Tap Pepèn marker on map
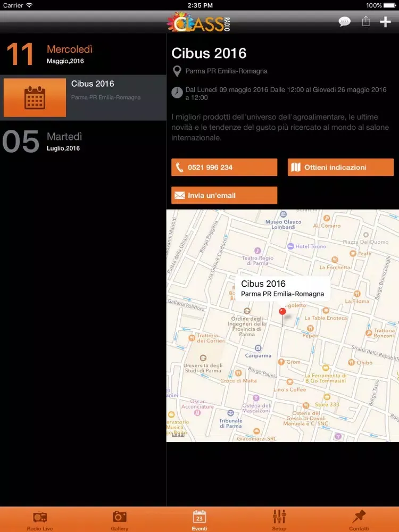Viewport: 399px width, 532px height. [310, 328]
